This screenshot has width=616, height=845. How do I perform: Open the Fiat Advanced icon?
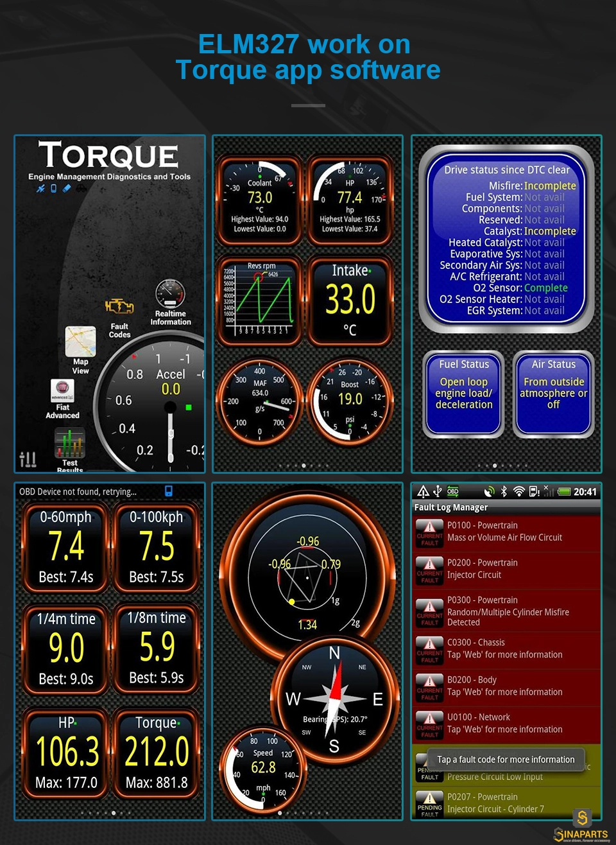coord(62,390)
